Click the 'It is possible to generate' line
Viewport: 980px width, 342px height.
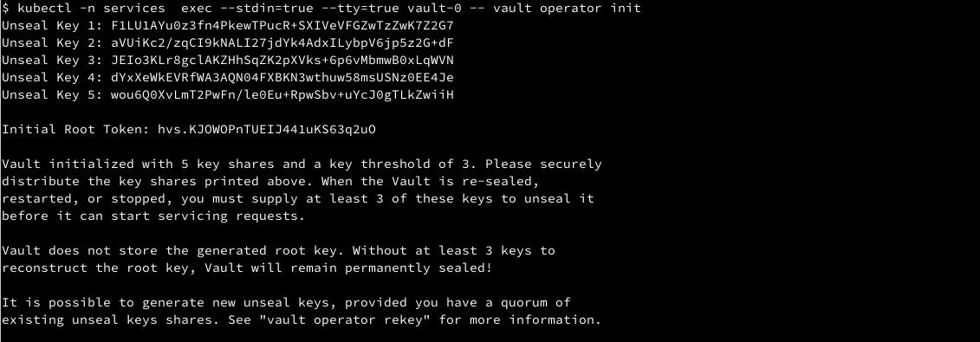point(286,303)
